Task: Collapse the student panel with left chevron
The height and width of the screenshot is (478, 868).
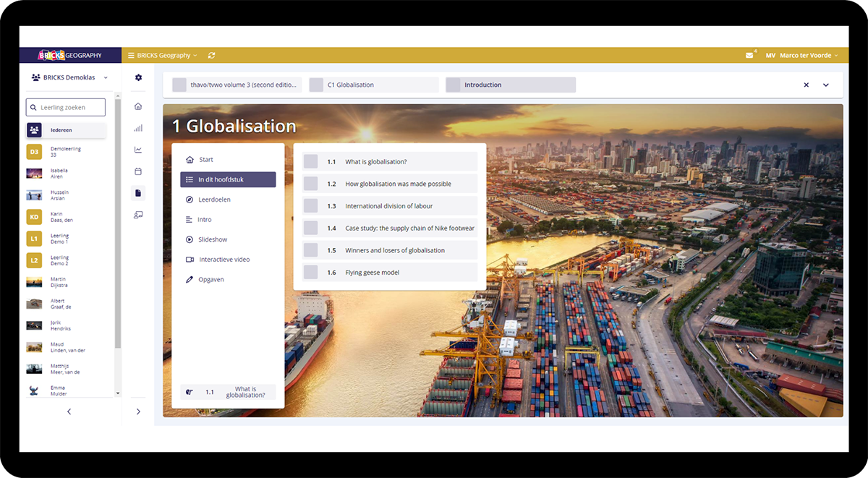Action: tap(69, 411)
